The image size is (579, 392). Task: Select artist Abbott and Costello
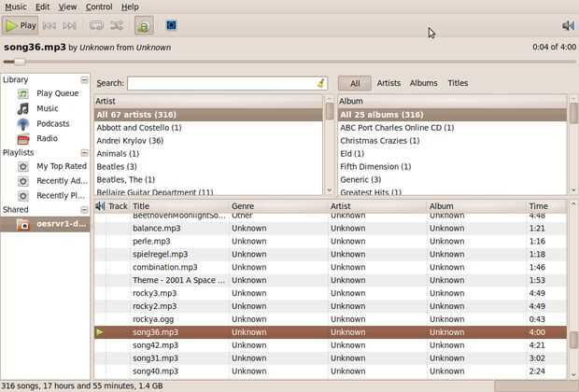click(x=208, y=128)
